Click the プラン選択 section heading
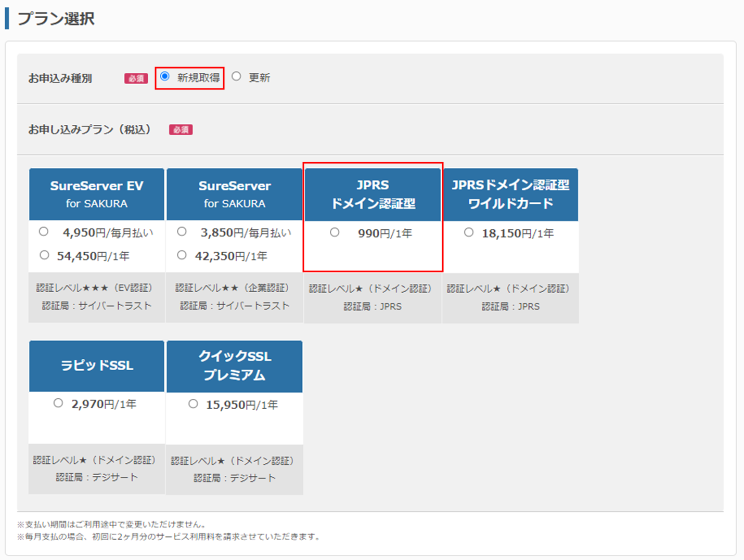The height and width of the screenshot is (560, 744). tap(55, 19)
